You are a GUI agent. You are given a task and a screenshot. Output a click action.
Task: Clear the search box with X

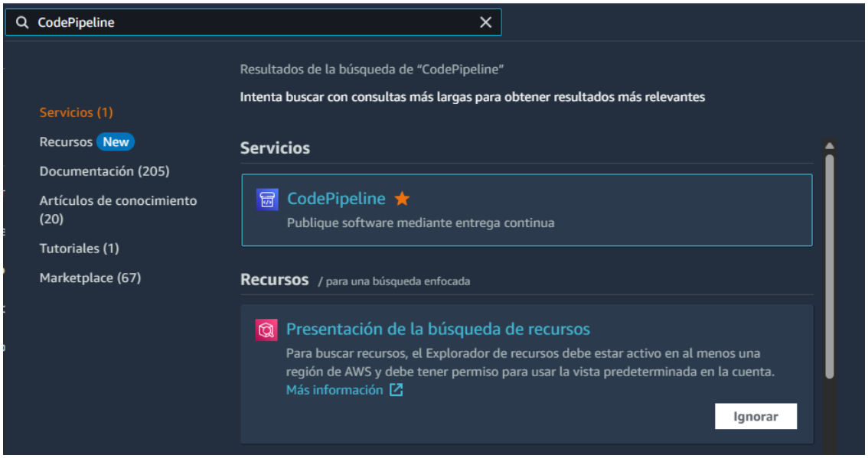tap(485, 23)
